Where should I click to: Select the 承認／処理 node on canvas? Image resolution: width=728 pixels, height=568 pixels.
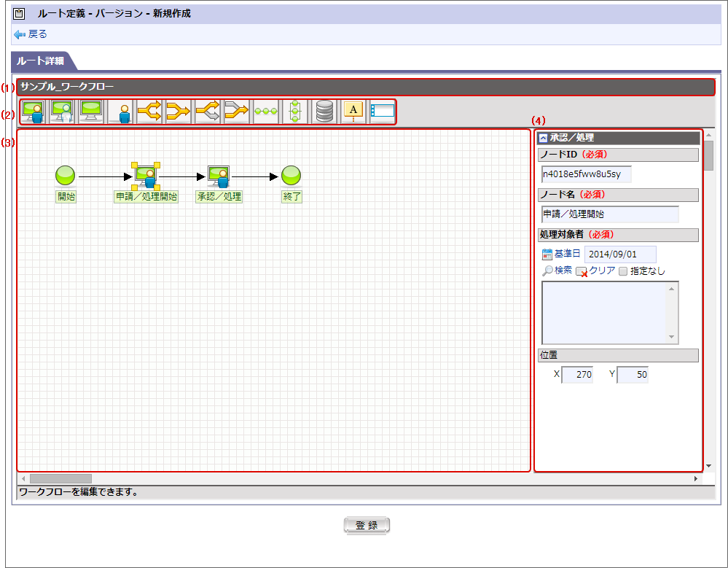pyautogui.click(x=219, y=176)
